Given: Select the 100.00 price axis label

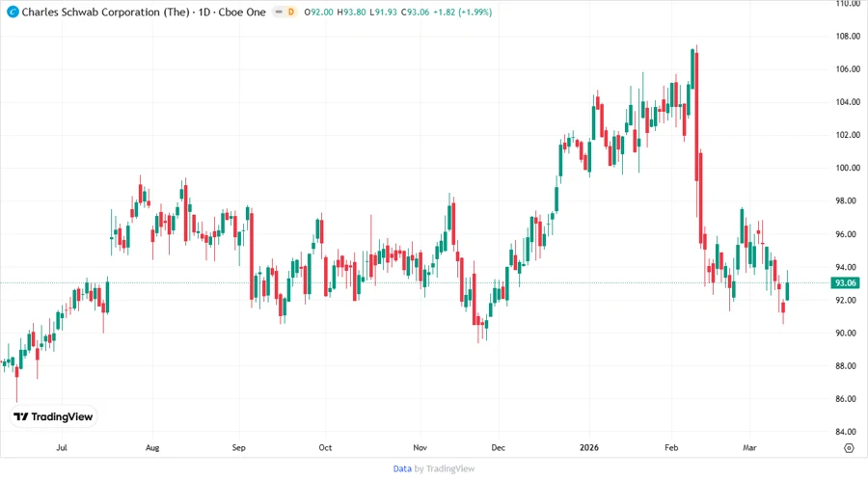Looking at the screenshot, I should pyautogui.click(x=848, y=168).
